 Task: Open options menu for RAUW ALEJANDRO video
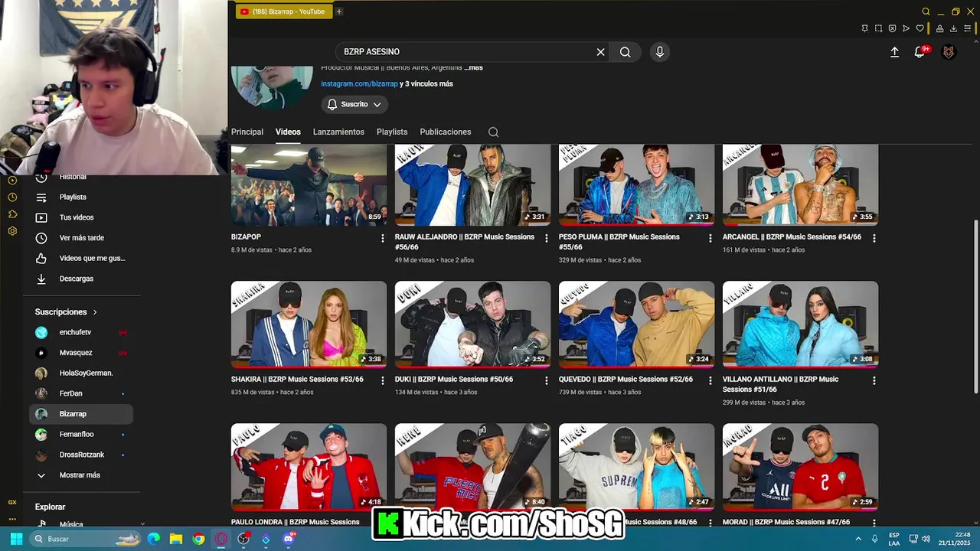tap(546, 238)
